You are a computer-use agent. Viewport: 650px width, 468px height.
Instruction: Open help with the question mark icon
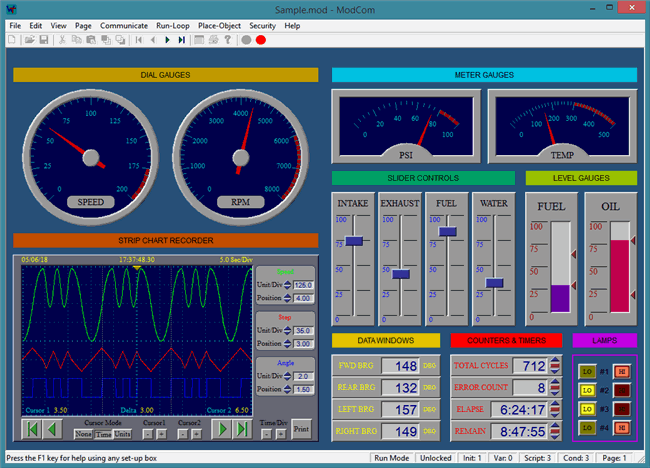pyautogui.click(x=228, y=40)
